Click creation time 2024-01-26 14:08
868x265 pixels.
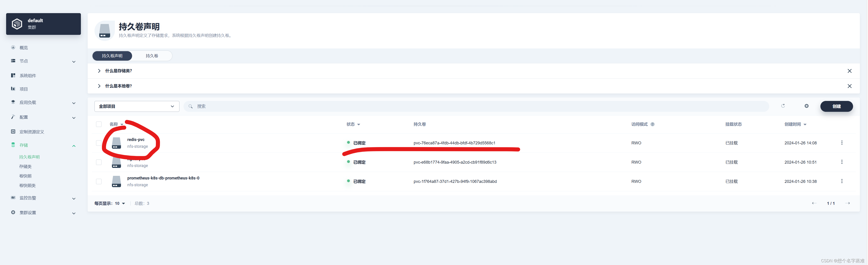(800, 143)
